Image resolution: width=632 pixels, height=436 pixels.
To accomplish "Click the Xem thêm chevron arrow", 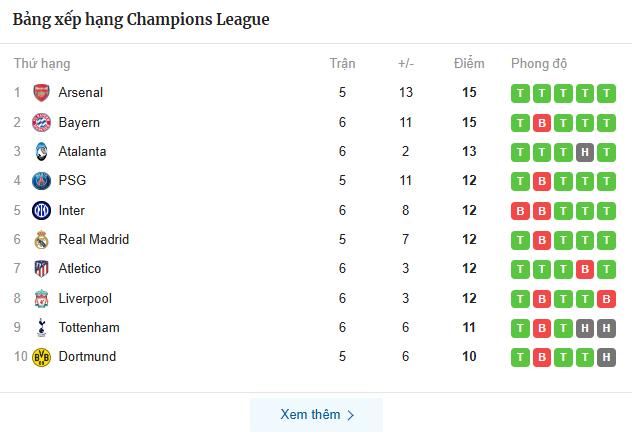I will (x=351, y=416).
